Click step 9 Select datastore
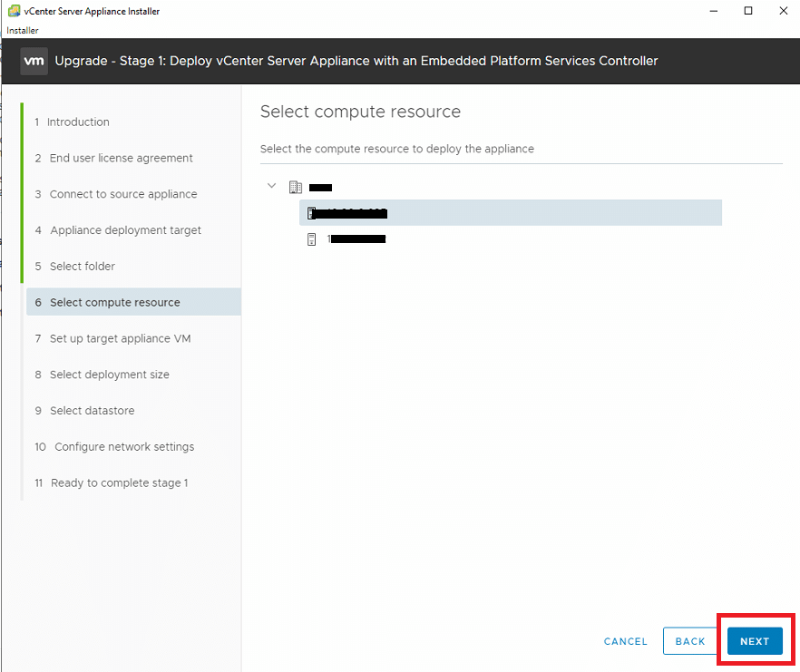The image size is (800, 672). tap(84, 411)
